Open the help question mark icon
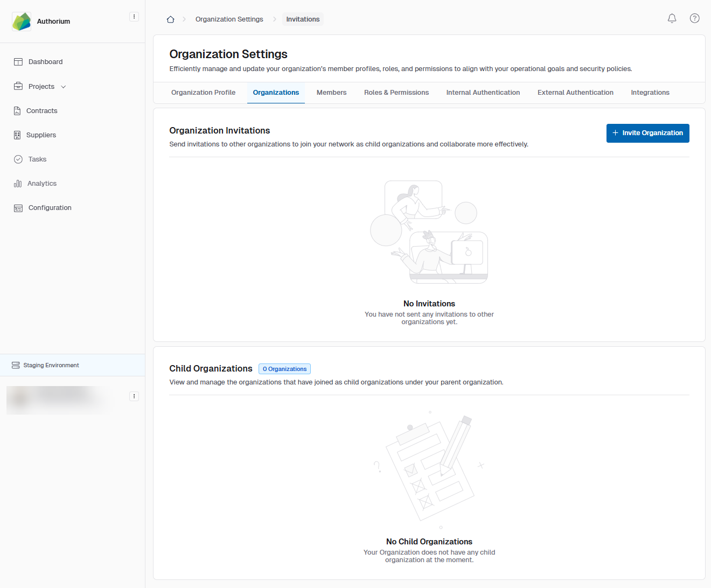 [x=694, y=18]
